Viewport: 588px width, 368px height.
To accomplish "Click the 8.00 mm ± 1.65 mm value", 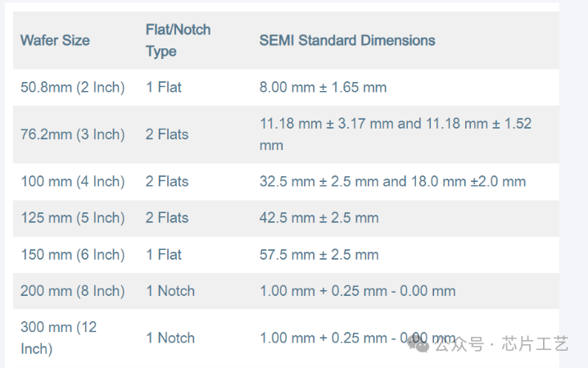I will [x=323, y=87].
